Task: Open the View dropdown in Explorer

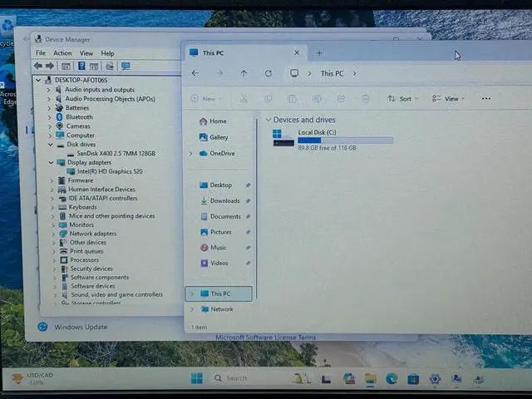Action: tap(447, 98)
